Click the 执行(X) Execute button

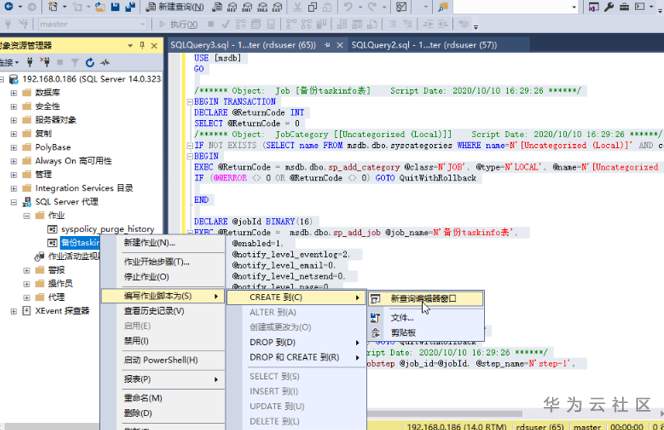click(178, 25)
